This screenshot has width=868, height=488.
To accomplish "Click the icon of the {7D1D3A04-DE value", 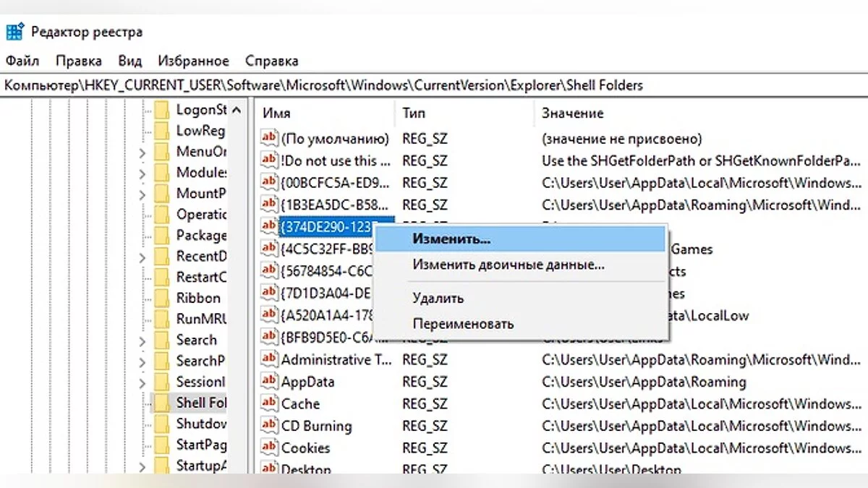I will tap(270, 293).
